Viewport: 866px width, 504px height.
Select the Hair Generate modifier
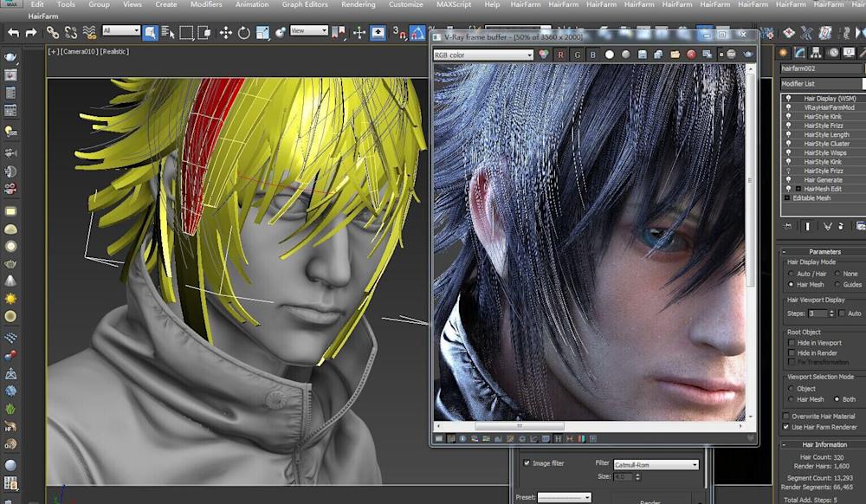coord(823,180)
